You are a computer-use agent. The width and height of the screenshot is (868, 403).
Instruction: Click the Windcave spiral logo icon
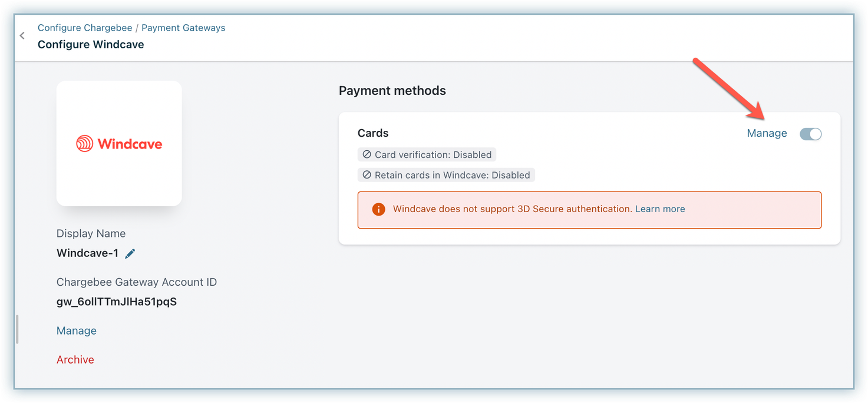85,144
